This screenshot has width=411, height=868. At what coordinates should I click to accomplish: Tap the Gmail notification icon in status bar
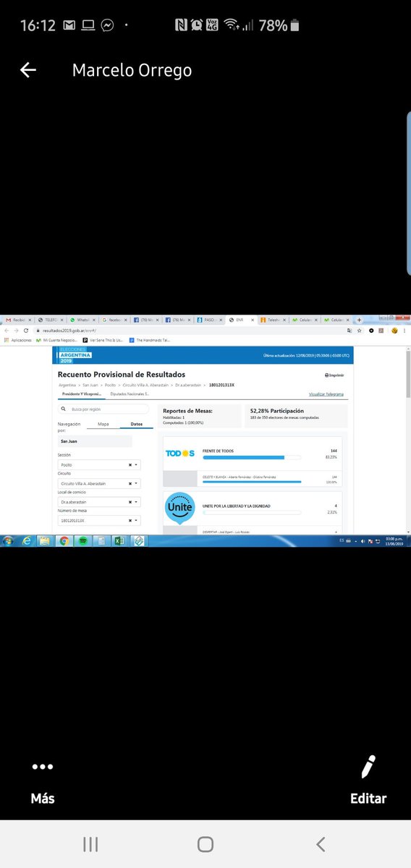tap(69, 26)
